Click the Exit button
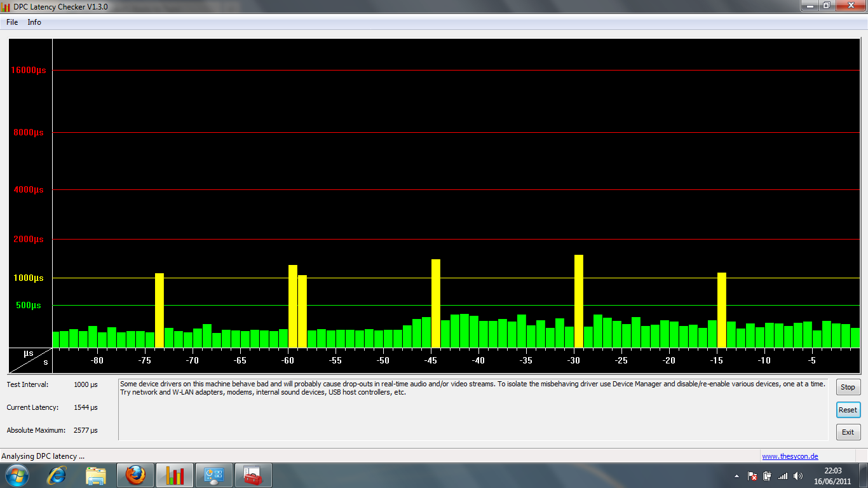The height and width of the screenshot is (488, 868). [848, 432]
